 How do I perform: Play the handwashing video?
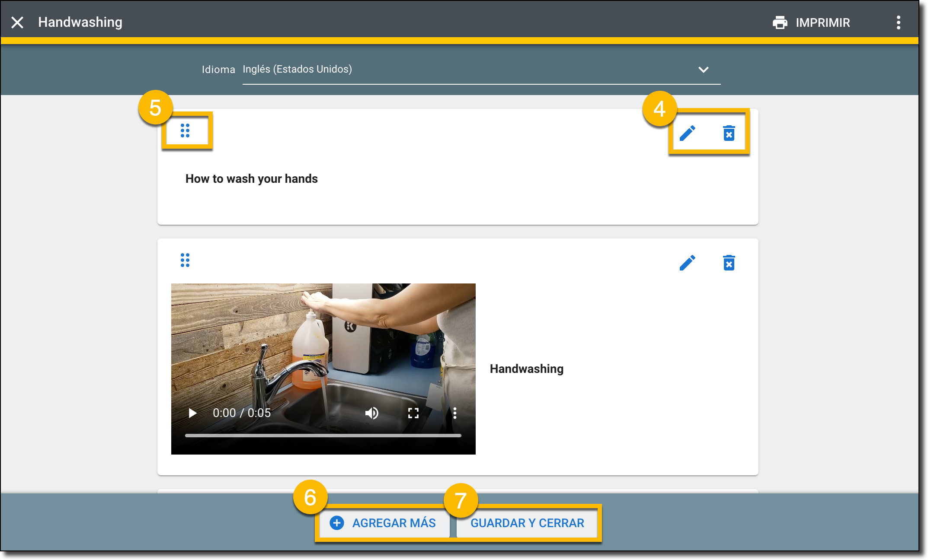[x=192, y=413]
